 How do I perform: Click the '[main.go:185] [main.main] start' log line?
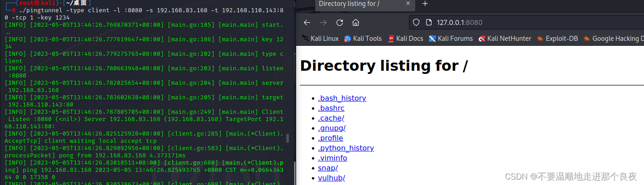coord(145,28)
